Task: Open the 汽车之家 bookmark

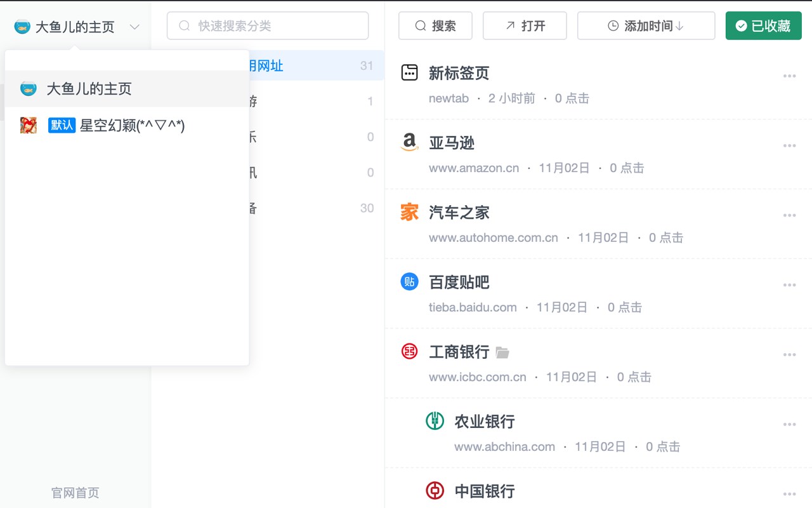Action: 459,213
